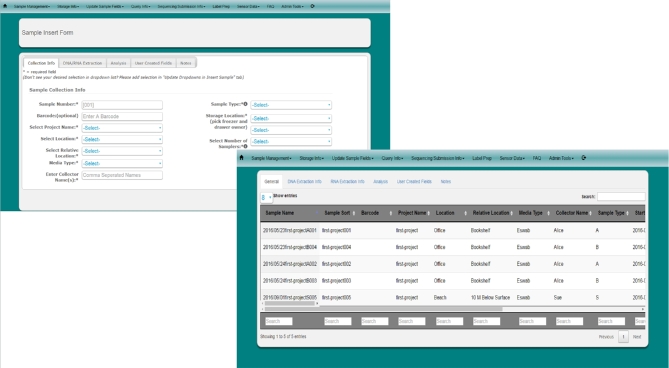
Task: Click home icon in Sample Insert Form window
Action: pyautogui.click(x=5, y=6)
